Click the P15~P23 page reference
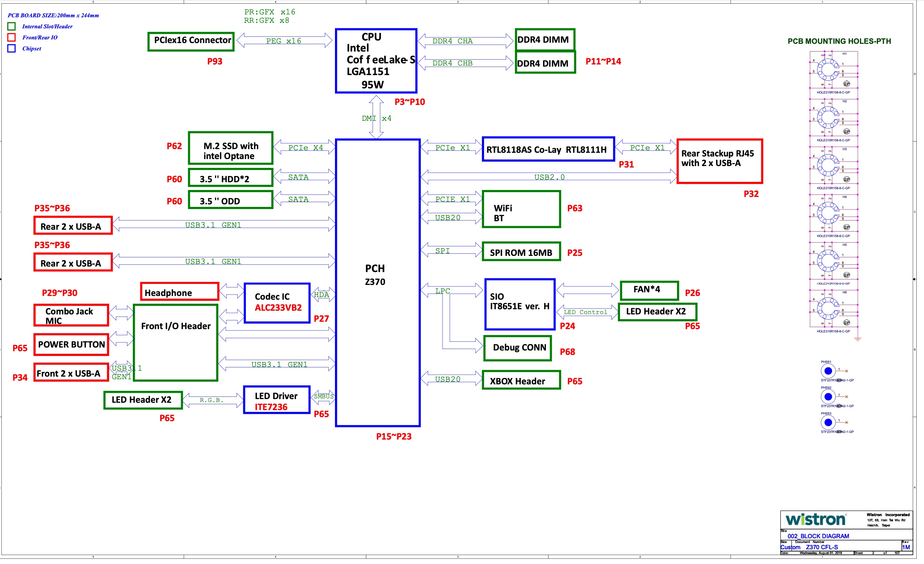This screenshot has height=564, width=924. coord(394,436)
